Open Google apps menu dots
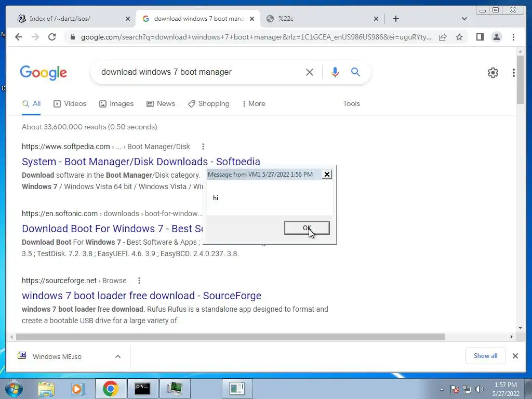The height and width of the screenshot is (399, 532). 514,73
